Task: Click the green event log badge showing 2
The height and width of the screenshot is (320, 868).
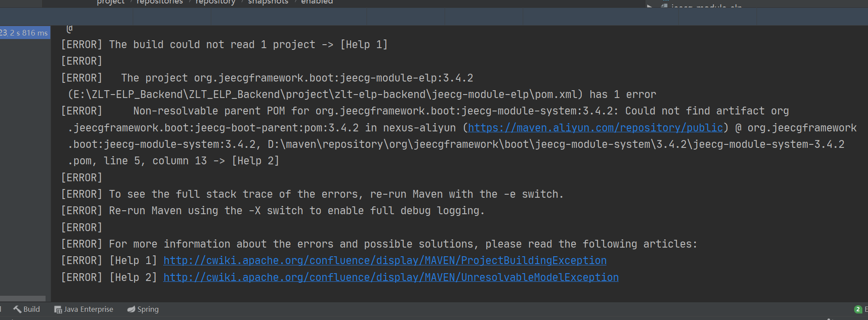Action: pyautogui.click(x=858, y=309)
